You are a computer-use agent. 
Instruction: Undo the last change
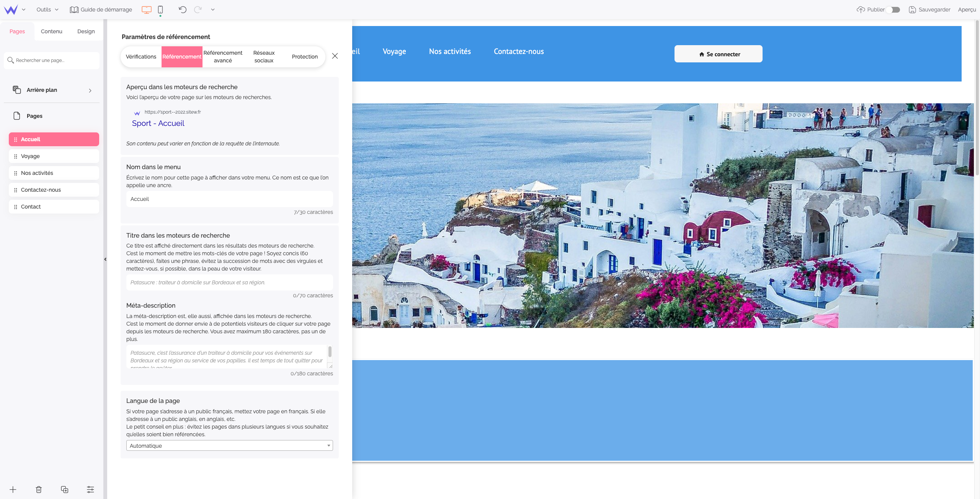183,10
